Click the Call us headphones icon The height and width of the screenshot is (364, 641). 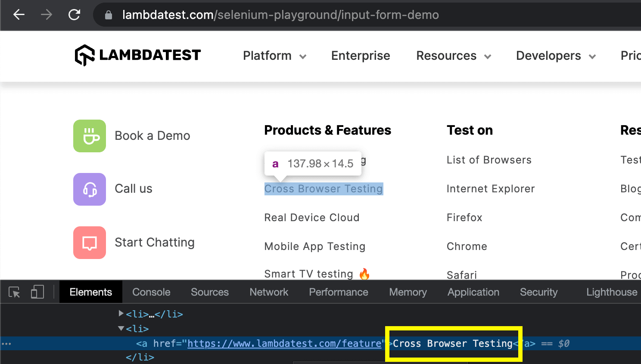click(x=89, y=189)
